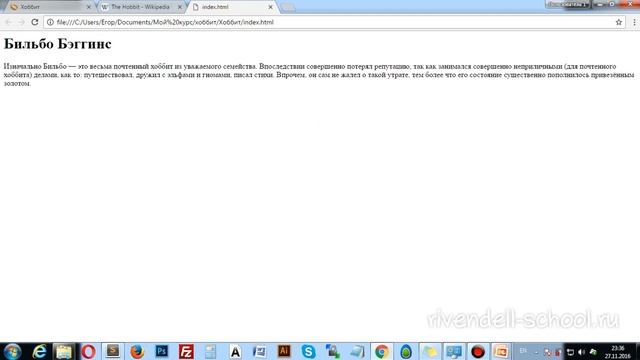Image resolution: width=640 pixels, height=360 pixels.
Task: Open the green egg icon app in taskbar
Action: point(406,351)
